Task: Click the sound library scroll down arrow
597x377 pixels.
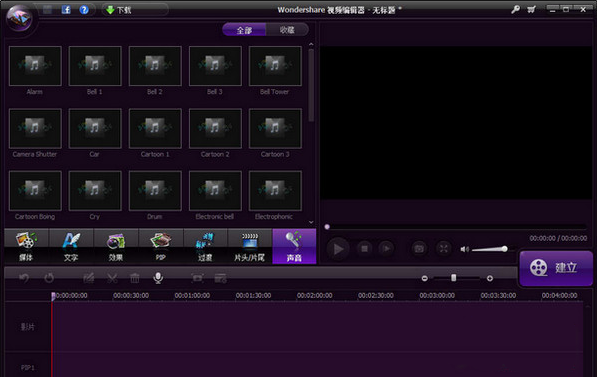Action: 311,222
